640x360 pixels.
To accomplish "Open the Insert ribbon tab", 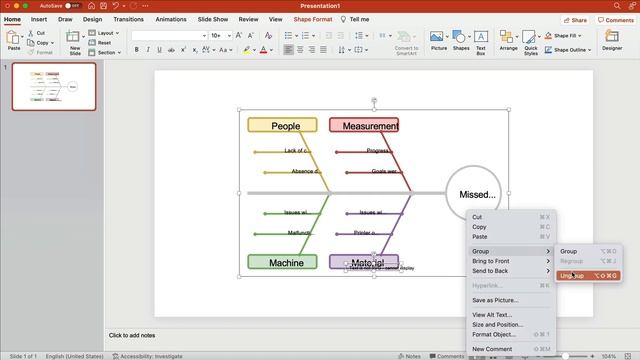I will click(39, 19).
